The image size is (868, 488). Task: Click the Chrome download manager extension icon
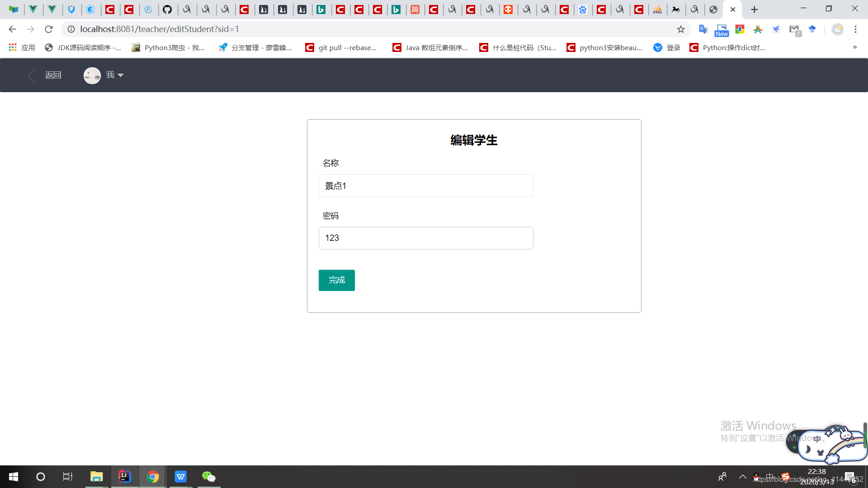740,29
